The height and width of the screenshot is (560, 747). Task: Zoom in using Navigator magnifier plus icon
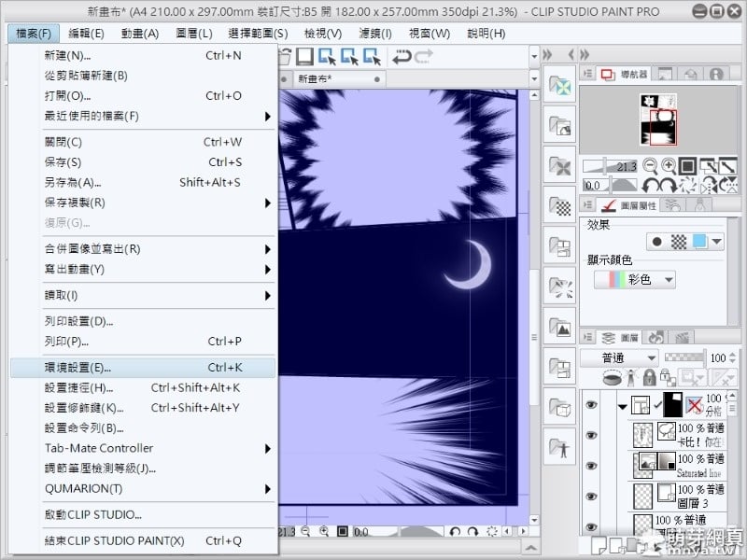point(669,166)
